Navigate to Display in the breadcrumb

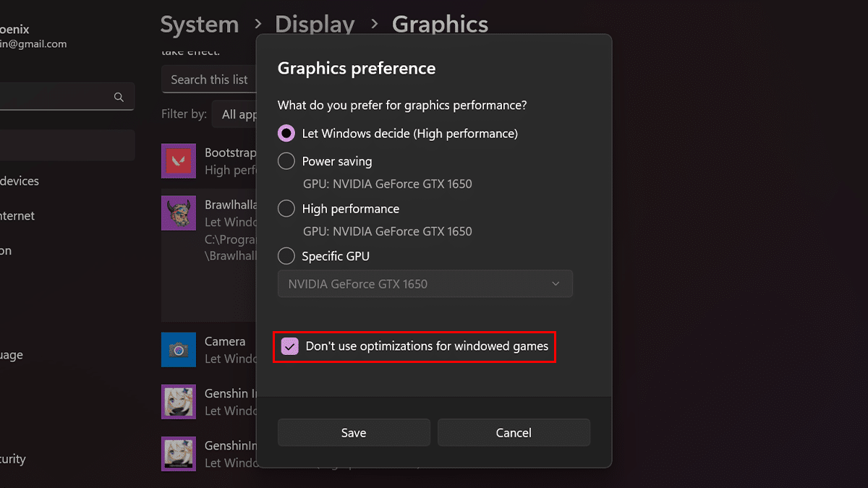[x=315, y=24]
